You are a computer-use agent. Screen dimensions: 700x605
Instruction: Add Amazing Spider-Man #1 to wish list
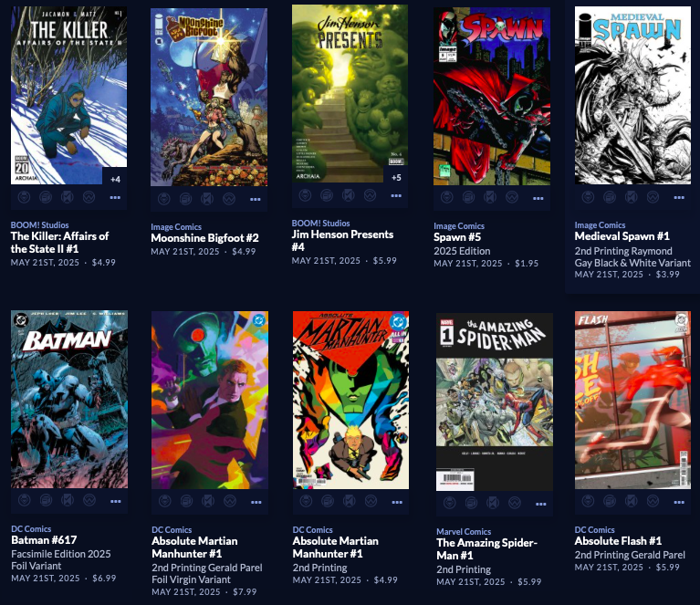515,503
